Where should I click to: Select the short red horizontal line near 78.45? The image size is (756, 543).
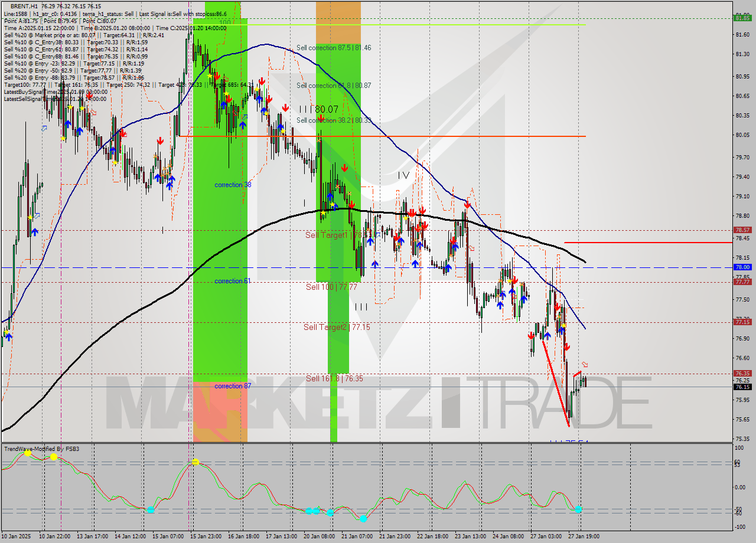(648, 243)
